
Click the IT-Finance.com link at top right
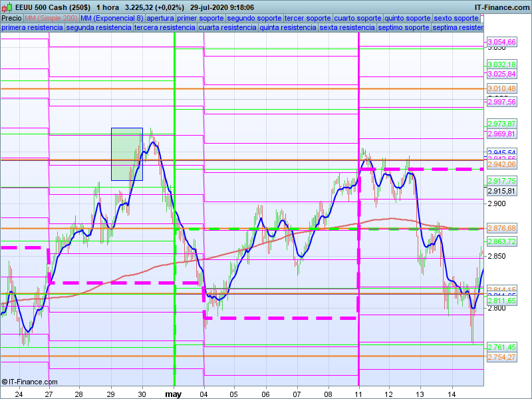coord(501,7)
